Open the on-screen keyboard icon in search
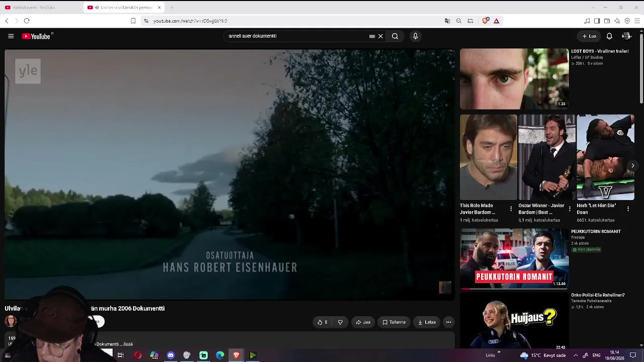Screen dimensions: 644x362 point(372,36)
